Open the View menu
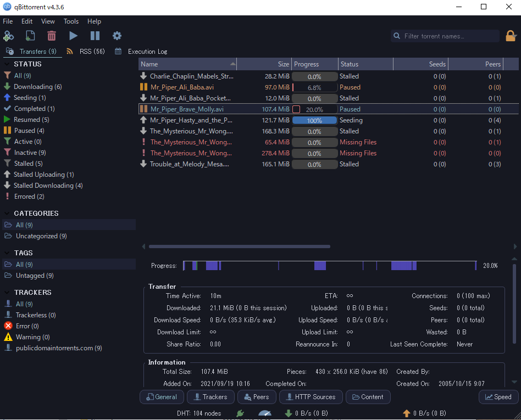The height and width of the screenshot is (420, 521). pos(48,21)
